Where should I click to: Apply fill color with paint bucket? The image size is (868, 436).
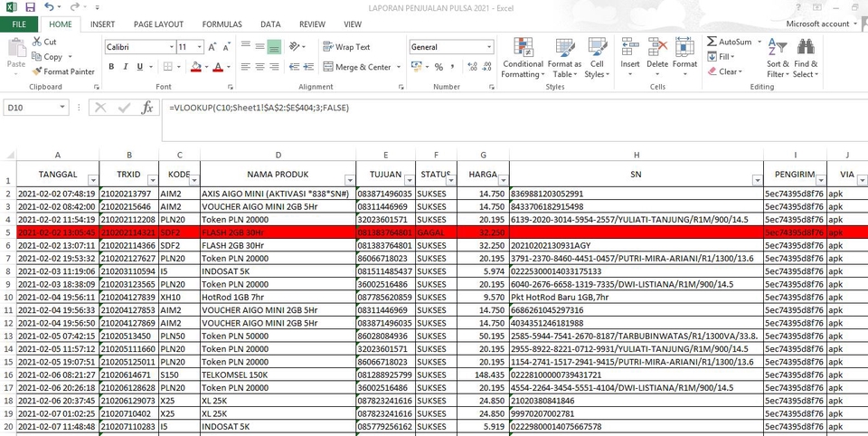coord(195,66)
